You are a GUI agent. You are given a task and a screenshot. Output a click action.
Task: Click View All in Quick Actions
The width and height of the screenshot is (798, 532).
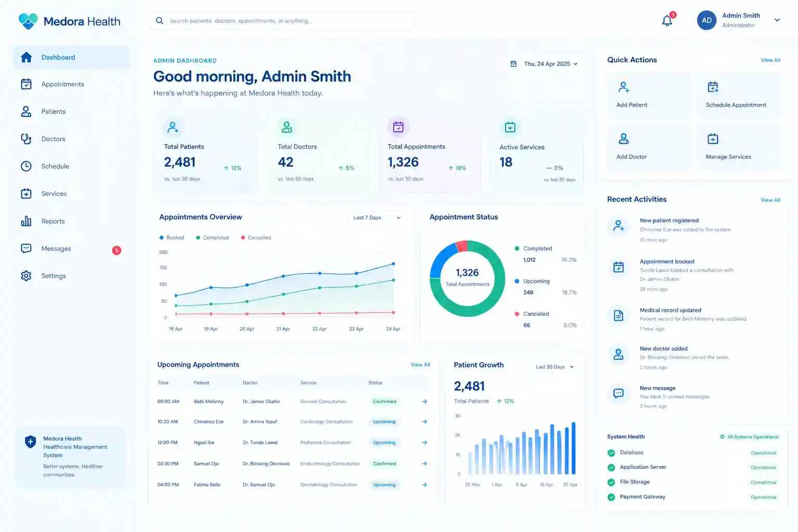point(770,60)
